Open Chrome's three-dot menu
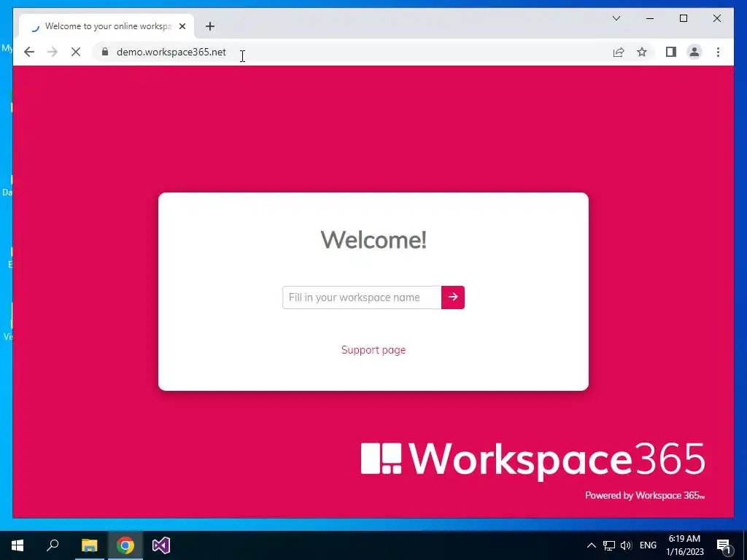This screenshot has width=747, height=560. pos(718,52)
